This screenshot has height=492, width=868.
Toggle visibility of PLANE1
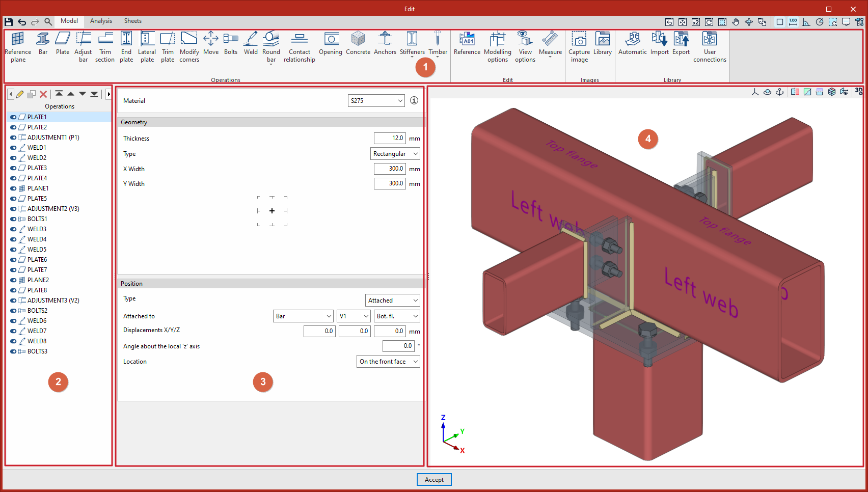[13, 188]
